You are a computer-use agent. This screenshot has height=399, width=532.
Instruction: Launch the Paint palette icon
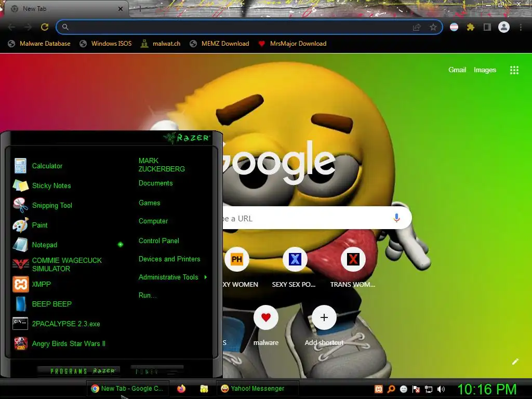[20, 225]
